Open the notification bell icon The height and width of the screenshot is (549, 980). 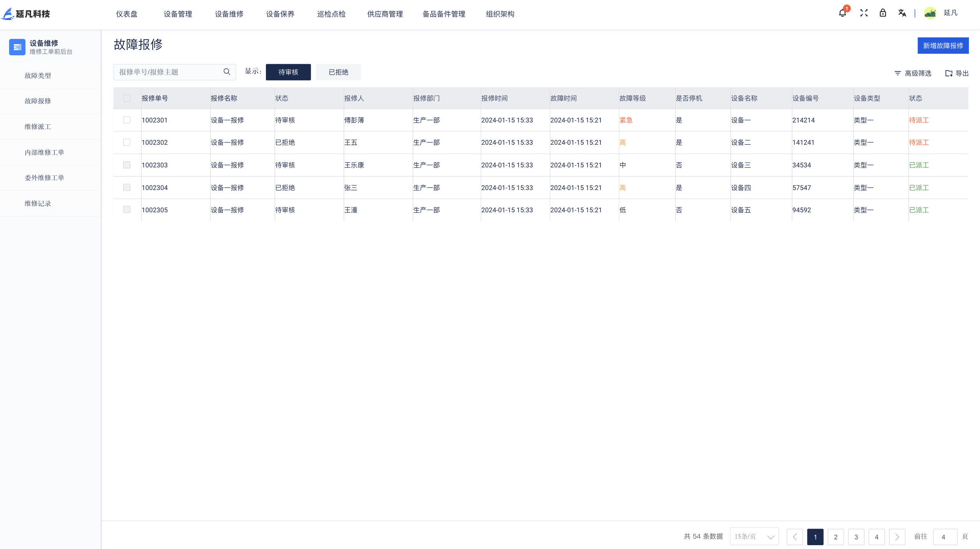point(842,13)
